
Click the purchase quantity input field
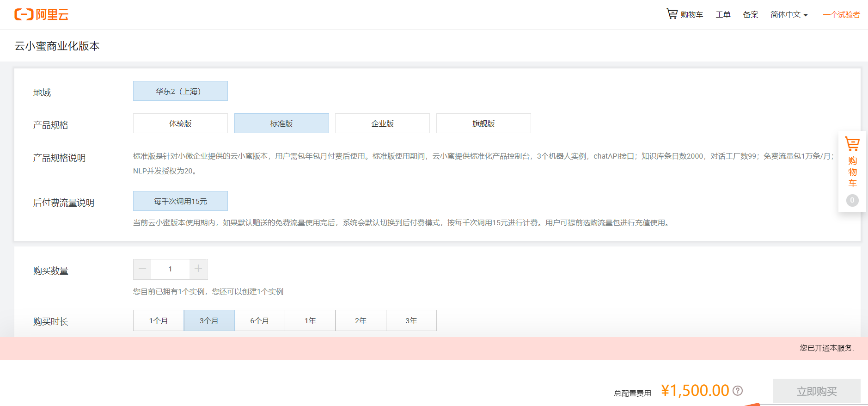[x=170, y=269]
